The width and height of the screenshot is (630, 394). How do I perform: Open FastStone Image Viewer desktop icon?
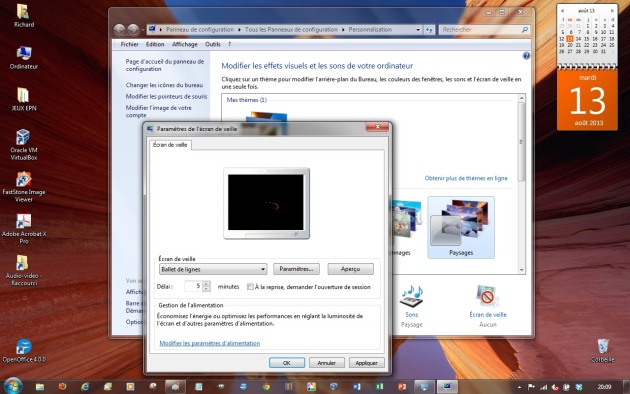pyautogui.click(x=24, y=187)
